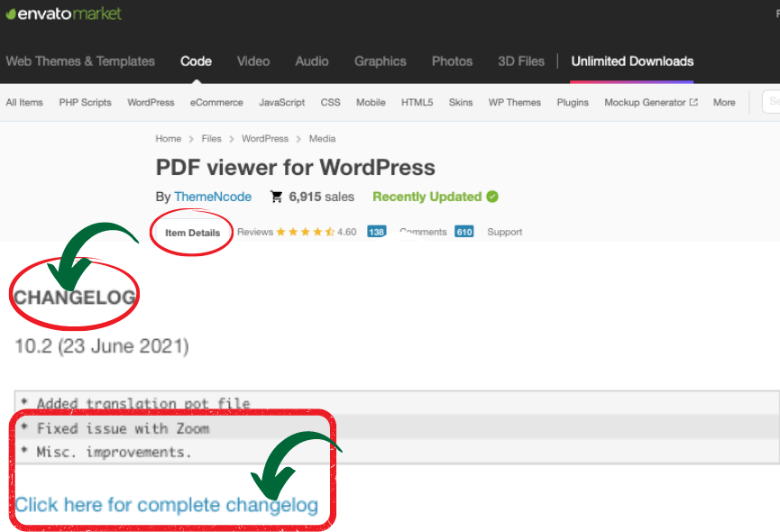Screen dimensions: 780x532
Task: Open WP Themes subcategory
Action: pyautogui.click(x=514, y=103)
